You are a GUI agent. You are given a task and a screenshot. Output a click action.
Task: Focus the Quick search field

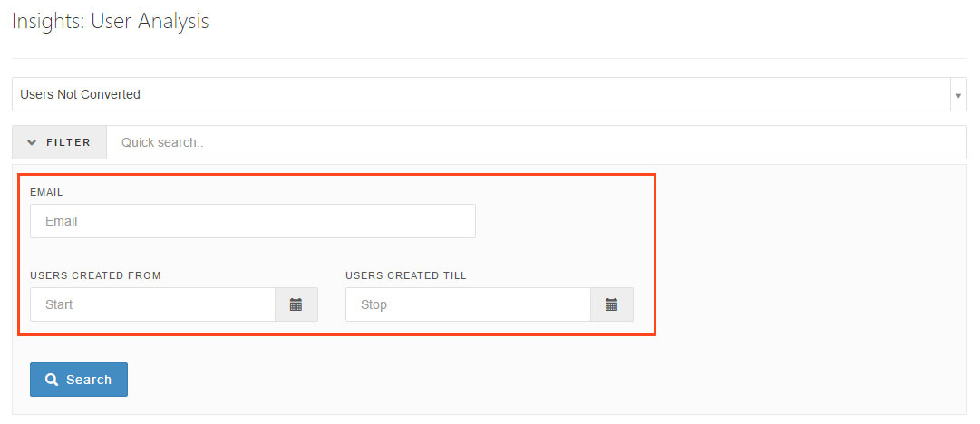537,142
